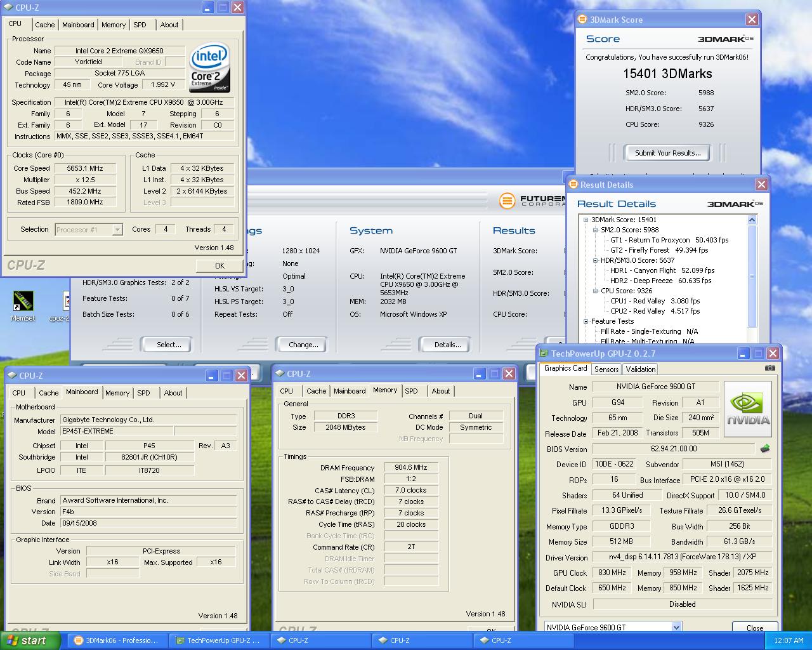The height and width of the screenshot is (650, 812).
Task: Collapse the Feature Tests tree node
Action: click(587, 321)
